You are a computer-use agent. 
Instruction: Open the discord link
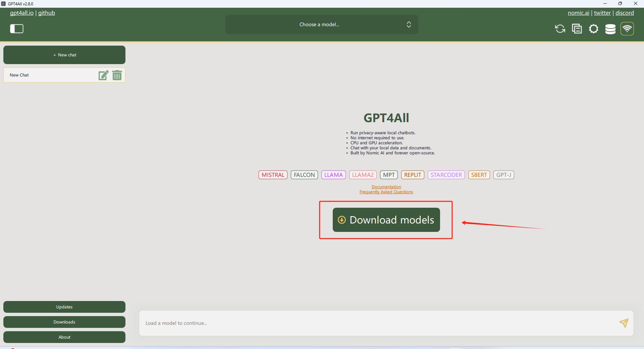pyautogui.click(x=625, y=13)
